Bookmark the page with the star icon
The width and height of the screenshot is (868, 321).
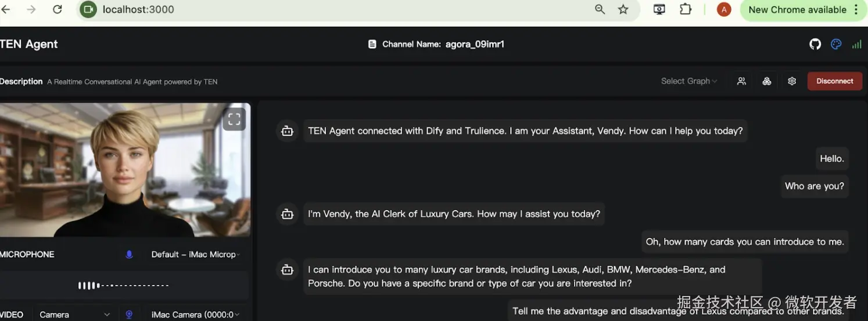623,10
